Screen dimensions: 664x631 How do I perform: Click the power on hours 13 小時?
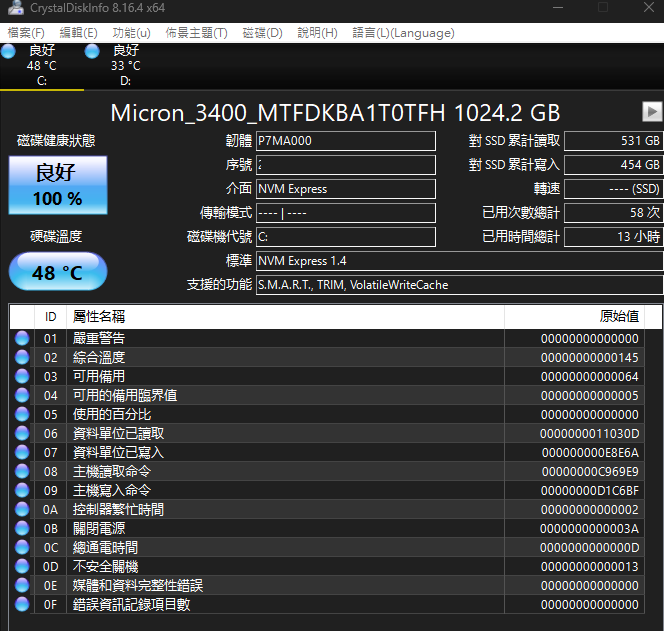(613, 237)
